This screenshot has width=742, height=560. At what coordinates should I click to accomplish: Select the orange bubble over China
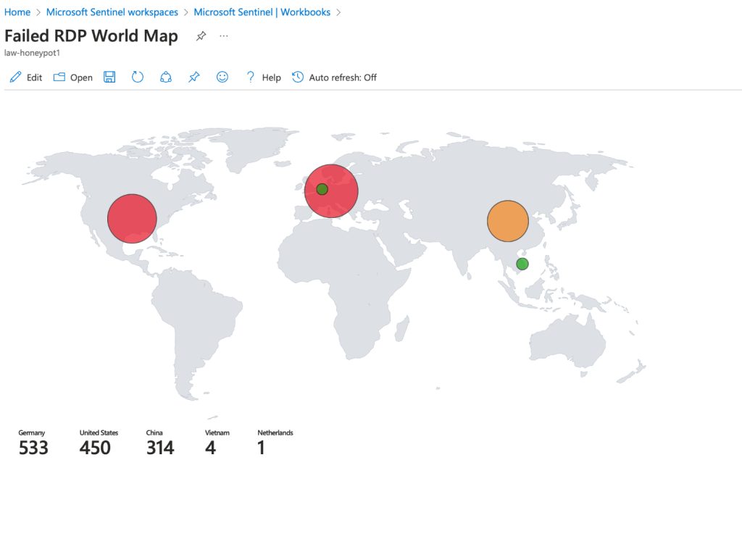pos(508,221)
